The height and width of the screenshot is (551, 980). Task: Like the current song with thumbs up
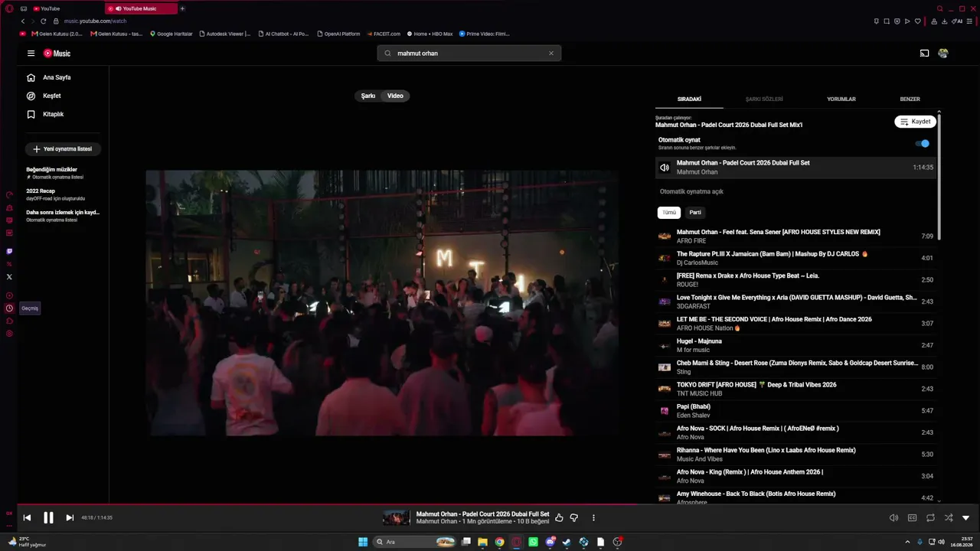tap(559, 518)
